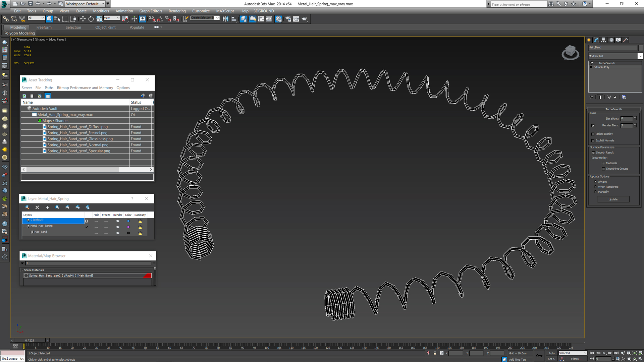Open the Hierarchy command panel tab

[x=603, y=40]
